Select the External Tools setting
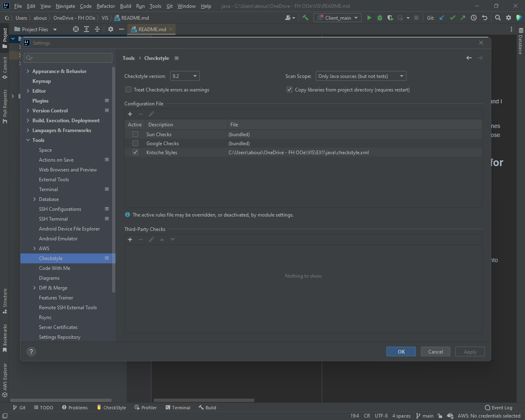Viewport: 525px width, 420px height. [x=54, y=180]
